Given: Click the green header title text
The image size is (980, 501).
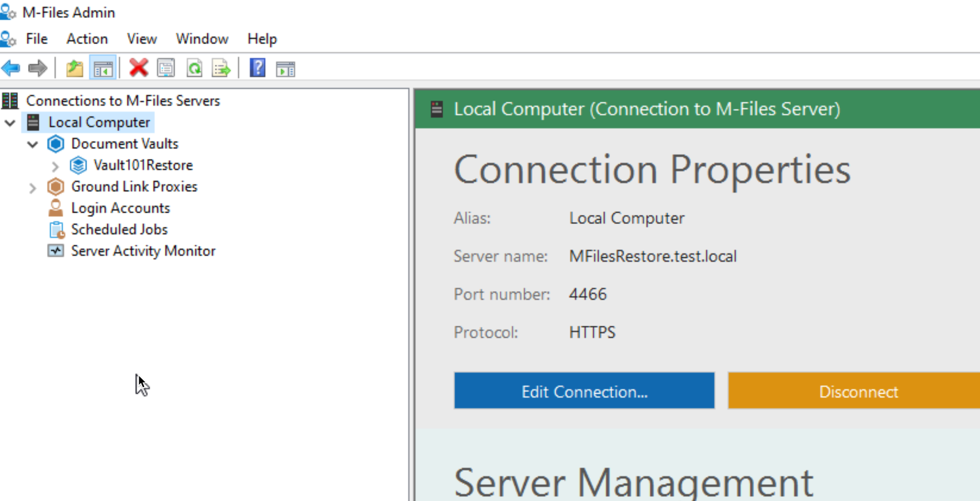Looking at the screenshot, I should tap(647, 109).
